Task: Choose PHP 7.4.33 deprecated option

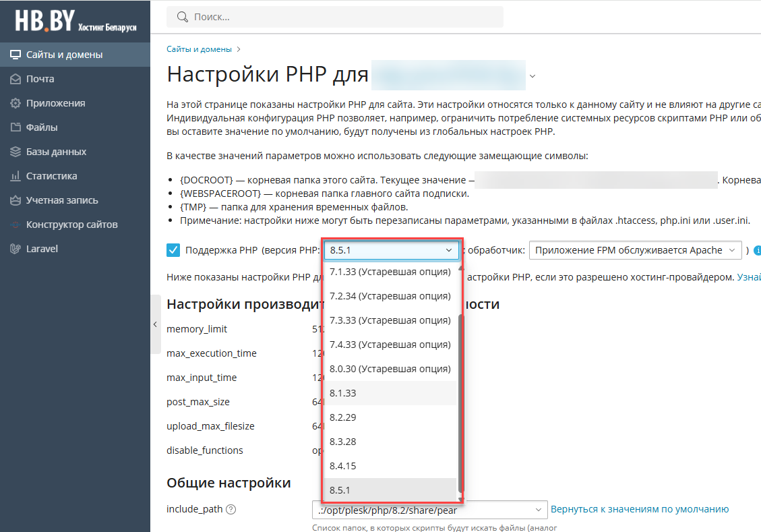Action: point(390,345)
